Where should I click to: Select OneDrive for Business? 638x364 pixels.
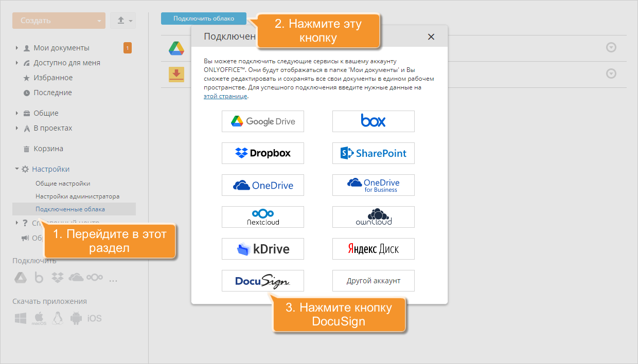(374, 185)
